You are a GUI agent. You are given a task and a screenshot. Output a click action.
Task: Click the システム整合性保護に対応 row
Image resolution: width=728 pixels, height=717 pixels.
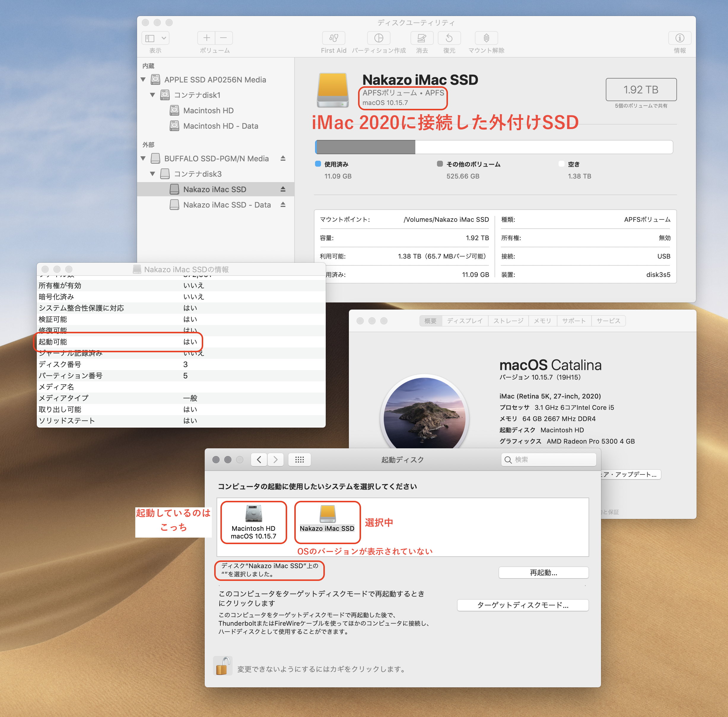(x=181, y=308)
